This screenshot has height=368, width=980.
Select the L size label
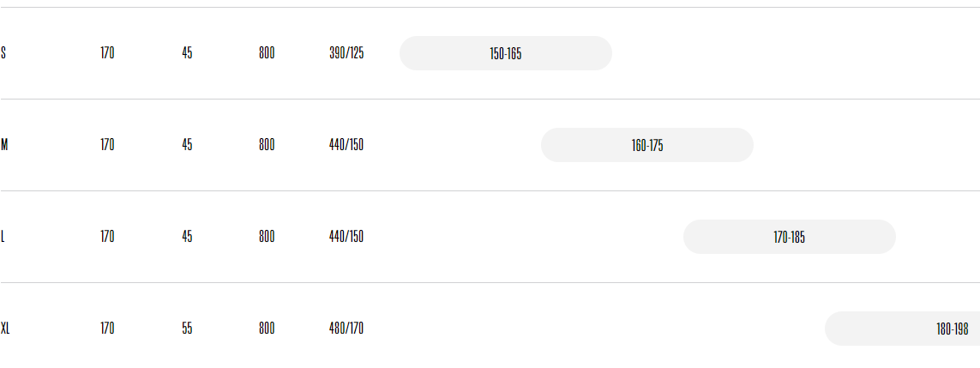pos(3,237)
